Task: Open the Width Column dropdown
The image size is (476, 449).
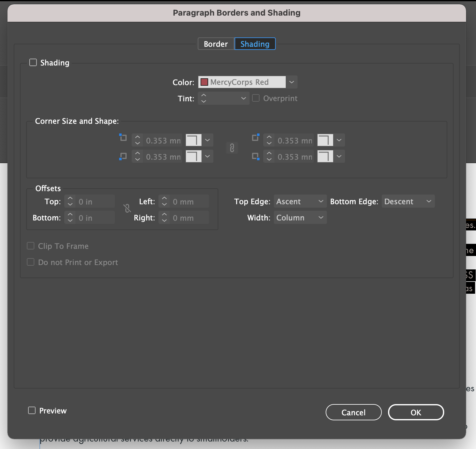Action: click(300, 218)
